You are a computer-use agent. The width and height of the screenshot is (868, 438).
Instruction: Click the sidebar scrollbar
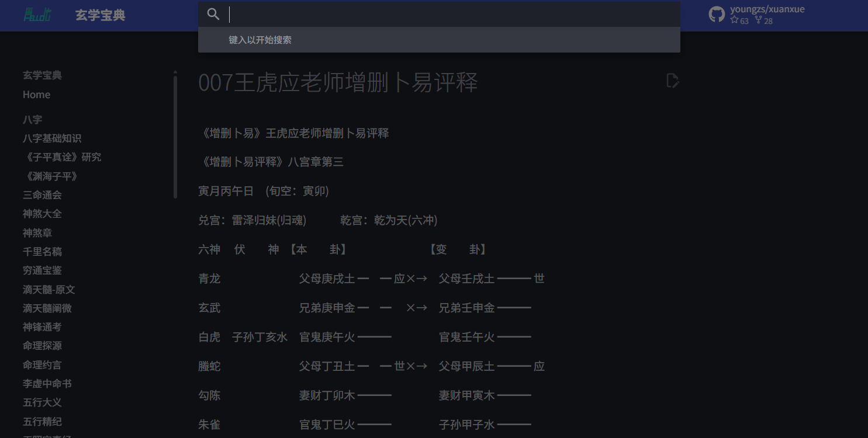tap(175, 134)
